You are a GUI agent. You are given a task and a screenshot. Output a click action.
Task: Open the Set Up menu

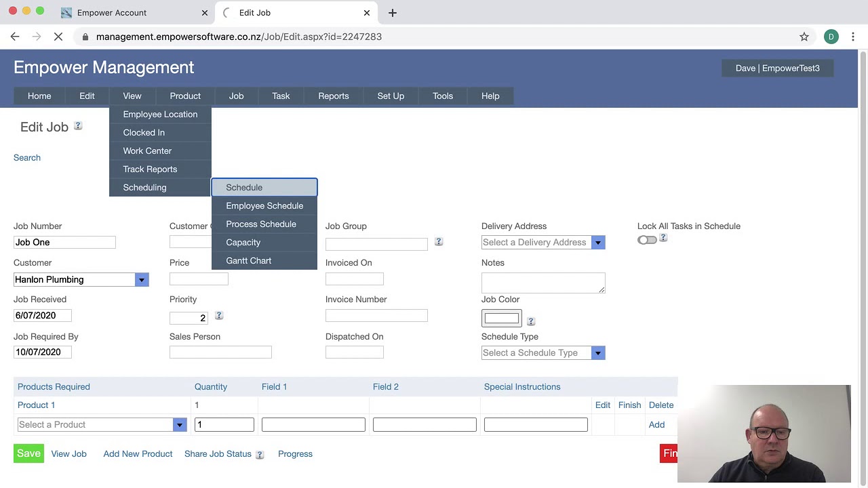pos(391,96)
